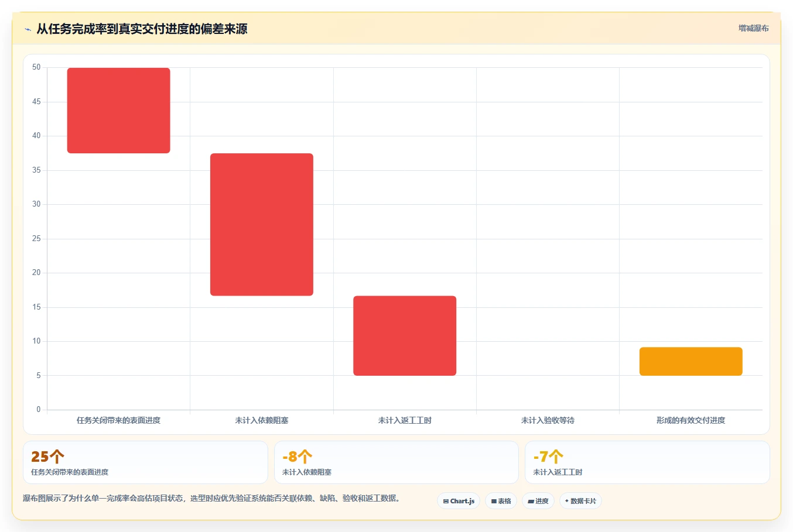The width and height of the screenshot is (793, 532).
Task: Click y-axis tick value 0
Action: coord(39,410)
